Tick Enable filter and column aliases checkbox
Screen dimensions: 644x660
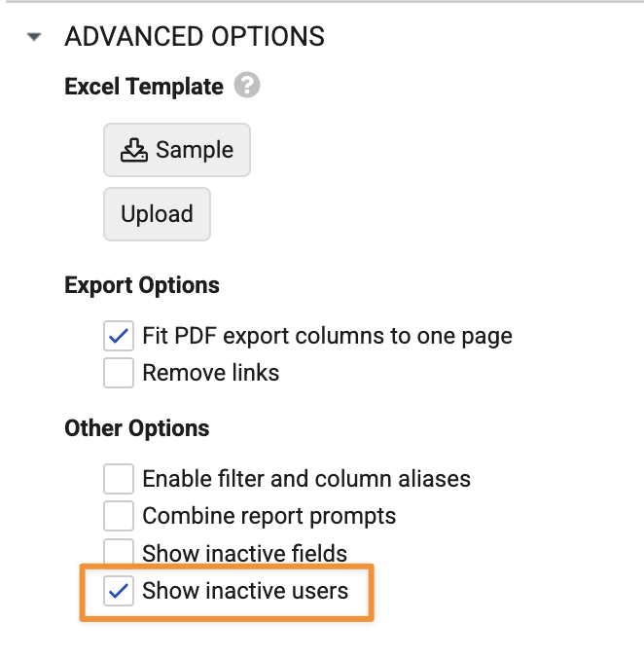click(x=119, y=479)
